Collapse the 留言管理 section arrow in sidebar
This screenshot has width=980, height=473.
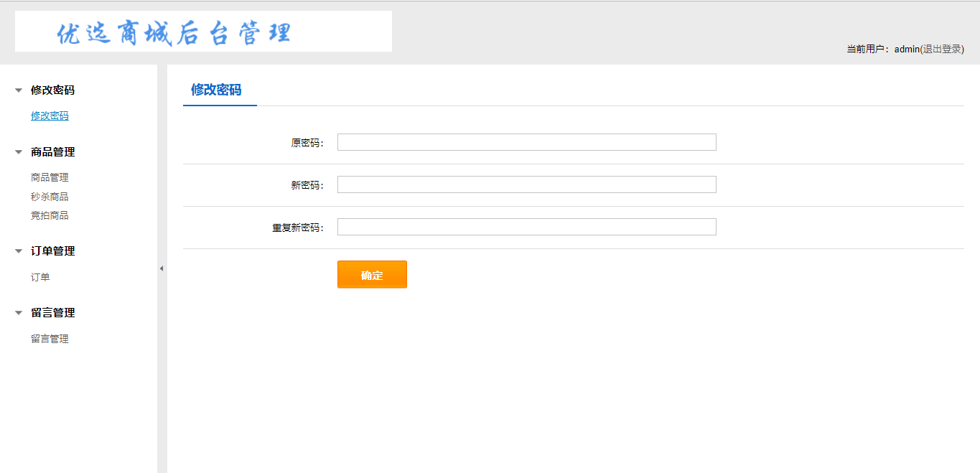click(x=19, y=313)
